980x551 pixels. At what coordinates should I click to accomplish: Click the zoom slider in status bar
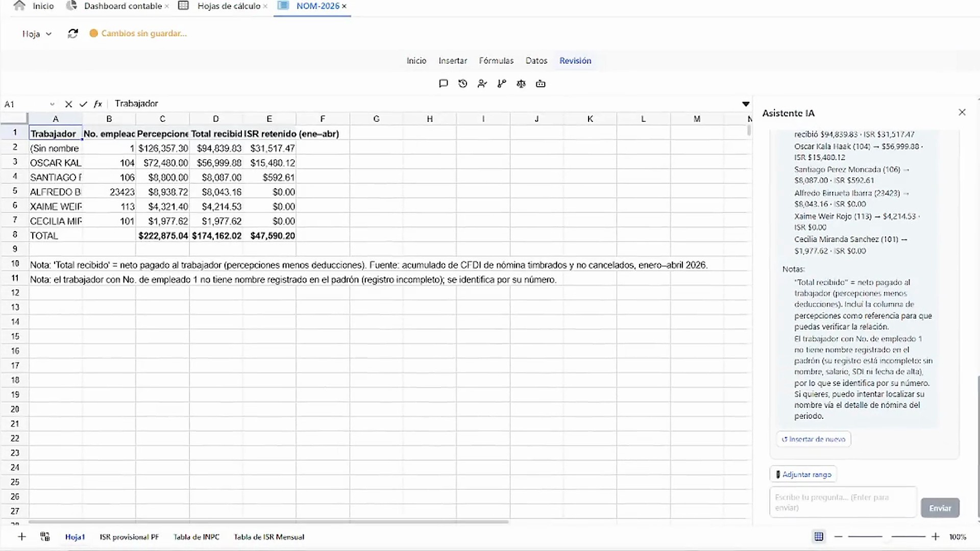[x=887, y=537]
